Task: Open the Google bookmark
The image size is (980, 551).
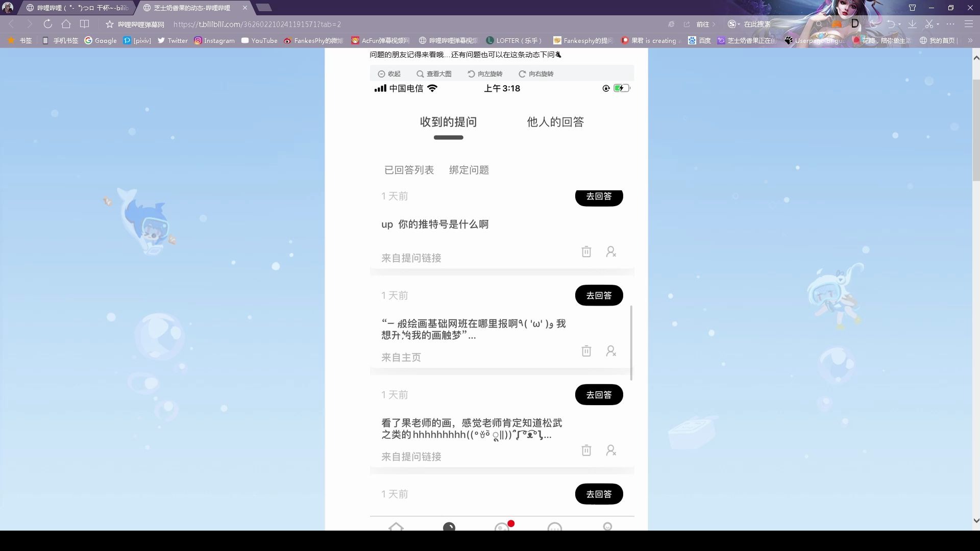Action: [x=101, y=40]
